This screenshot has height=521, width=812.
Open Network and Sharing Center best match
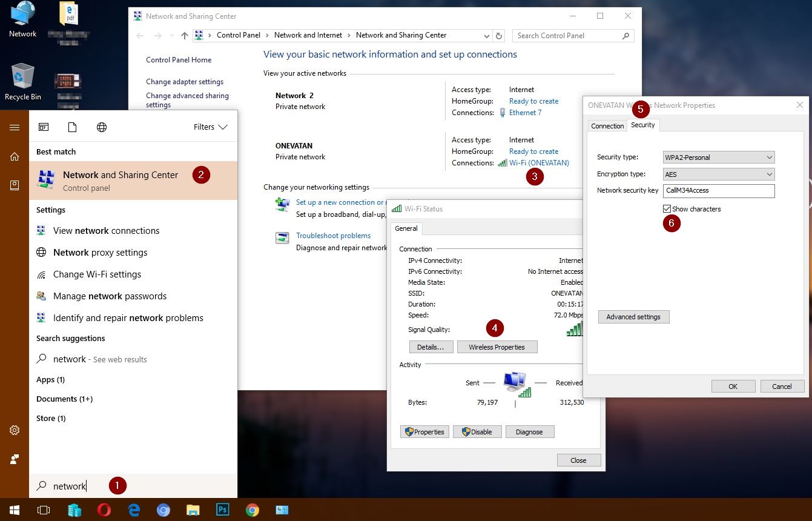[133, 181]
